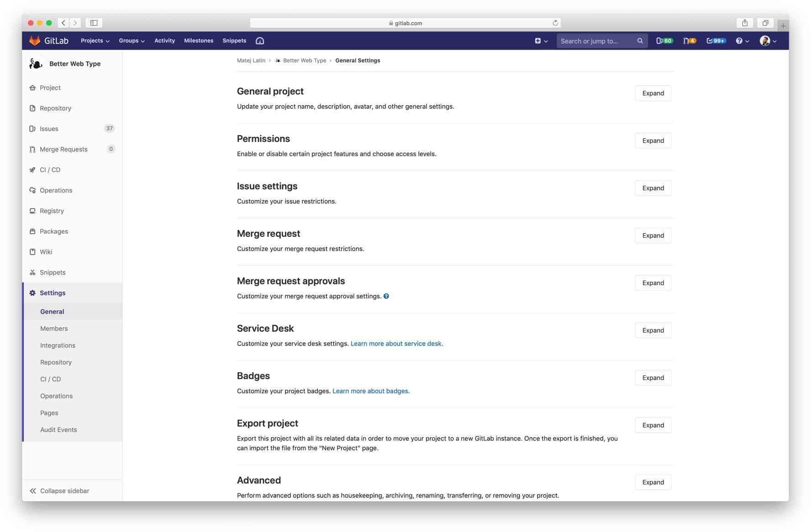Open the CI / CD sidebar section
The height and width of the screenshot is (532, 811).
49,169
